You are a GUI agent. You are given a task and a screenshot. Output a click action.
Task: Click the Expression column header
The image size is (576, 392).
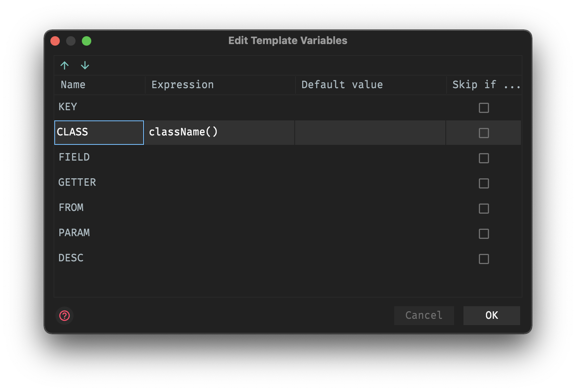coord(183,85)
